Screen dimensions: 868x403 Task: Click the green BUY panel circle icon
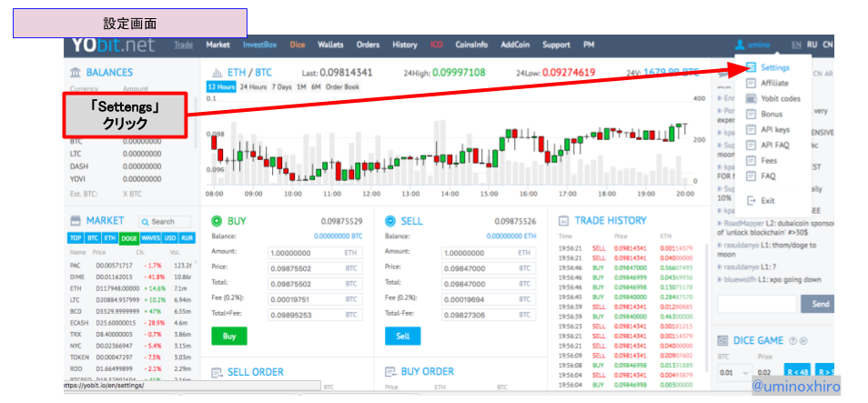217,221
